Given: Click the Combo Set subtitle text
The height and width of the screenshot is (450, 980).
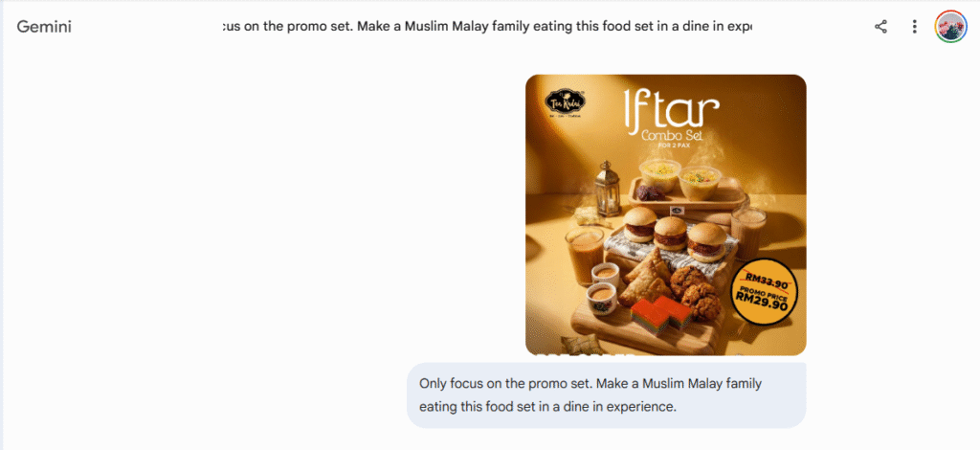Looking at the screenshot, I should 671,136.
